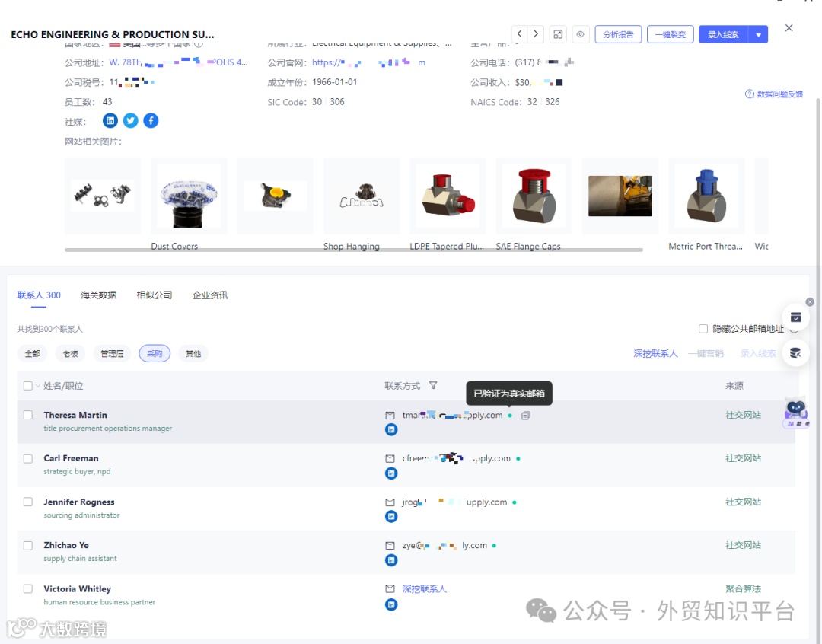Close the company detail panel
The width and height of the screenshot is (822, 644).
point(789,28)
